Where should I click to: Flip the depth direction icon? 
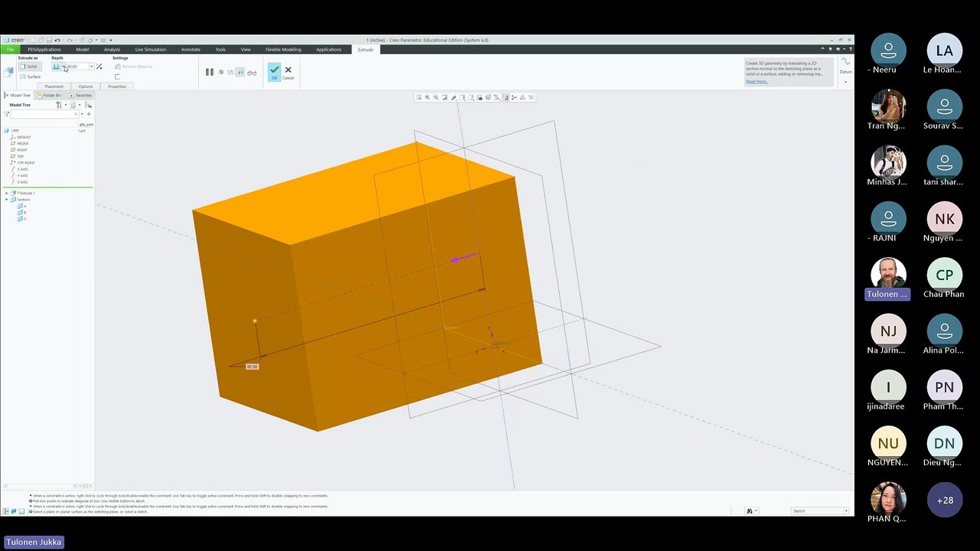point(99,67)
